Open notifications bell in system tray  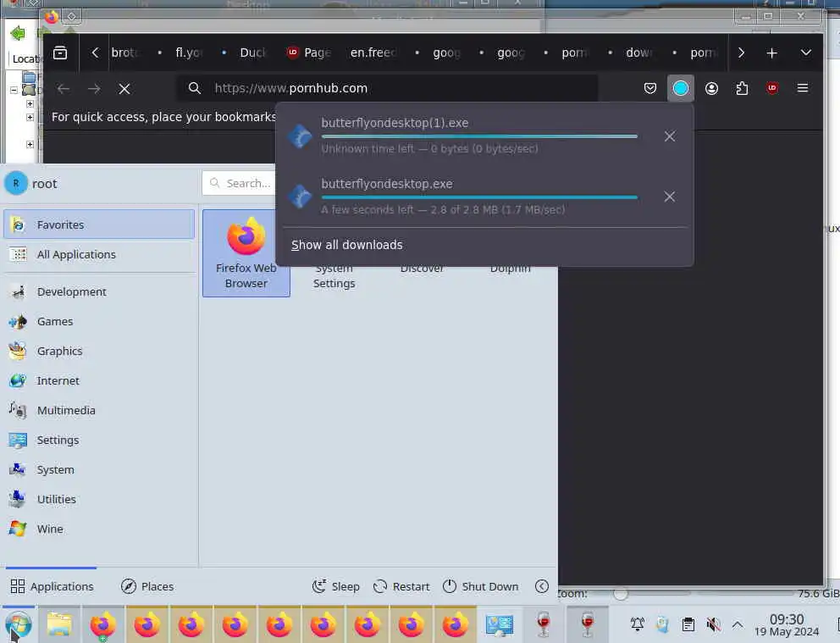point(638,624)
